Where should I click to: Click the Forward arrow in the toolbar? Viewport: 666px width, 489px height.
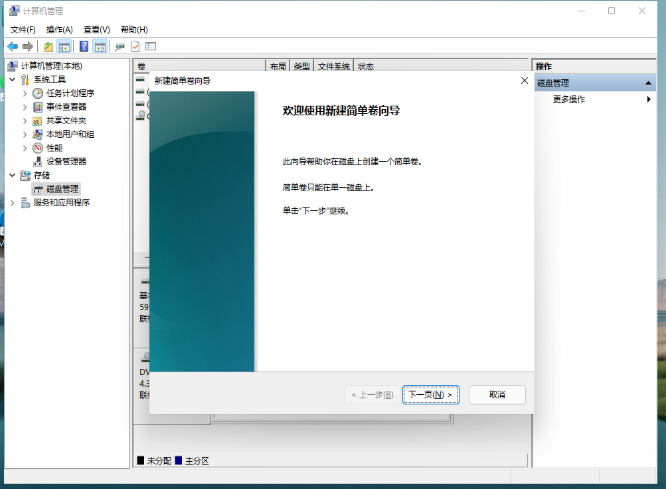[x=27, y=46]
